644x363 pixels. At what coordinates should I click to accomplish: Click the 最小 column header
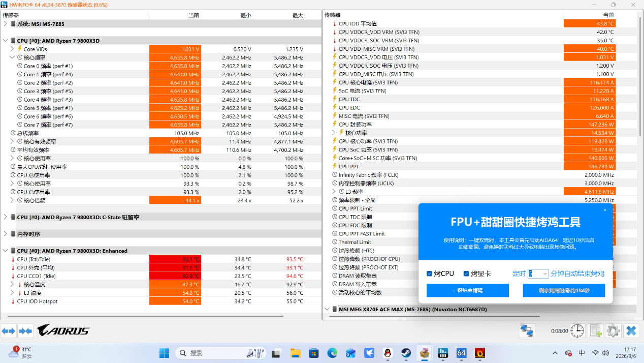point(228,15)
